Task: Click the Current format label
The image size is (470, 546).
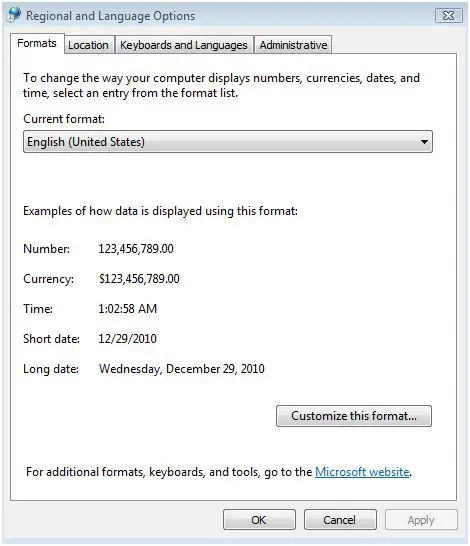Action: [x=64, y=119]
